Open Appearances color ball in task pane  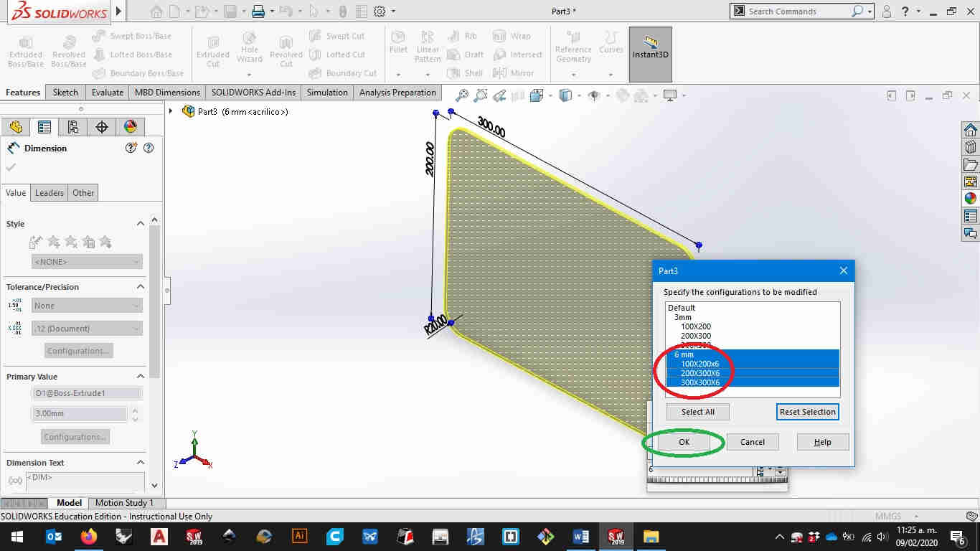(x=971, y=199)
